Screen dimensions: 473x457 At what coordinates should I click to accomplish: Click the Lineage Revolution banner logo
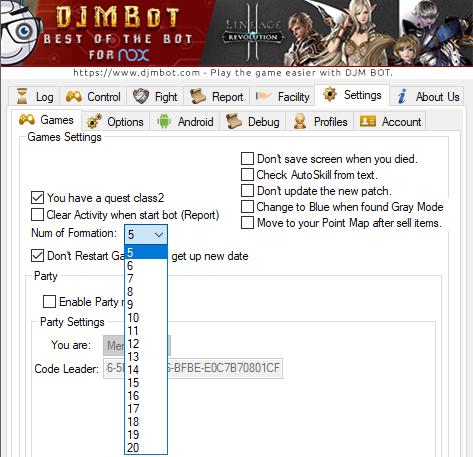point(252,32)
